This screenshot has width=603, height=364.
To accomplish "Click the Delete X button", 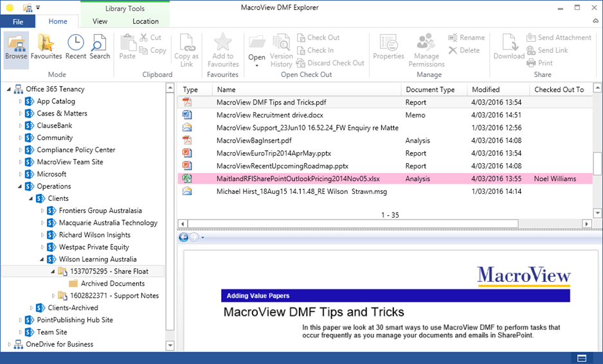I will coord(464,50).
